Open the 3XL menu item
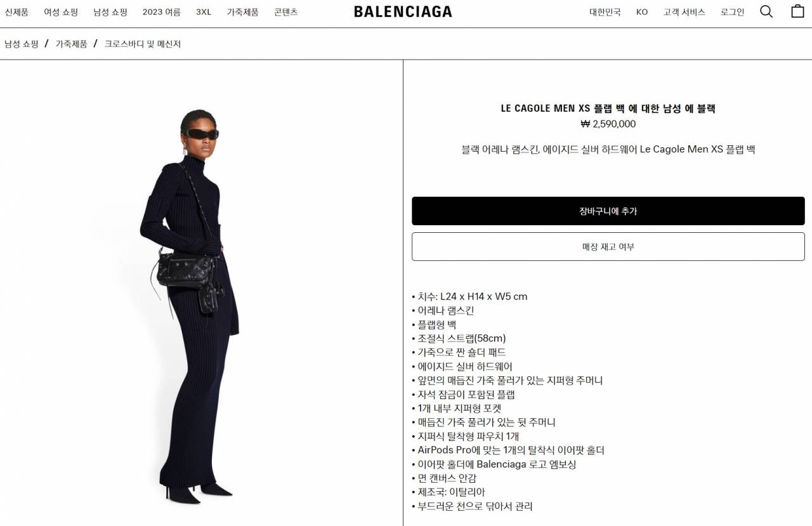This screenshot has height=526, width=812. click(x=204, y=12)
